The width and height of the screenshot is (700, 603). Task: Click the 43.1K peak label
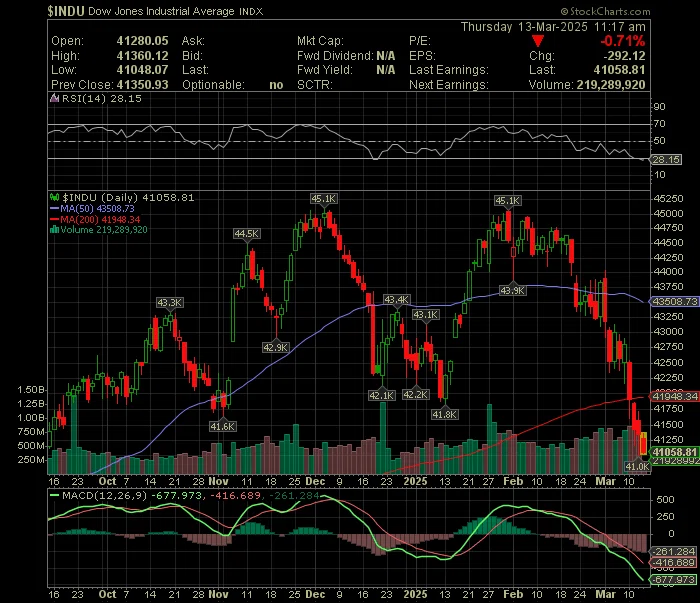coord(425,315)
